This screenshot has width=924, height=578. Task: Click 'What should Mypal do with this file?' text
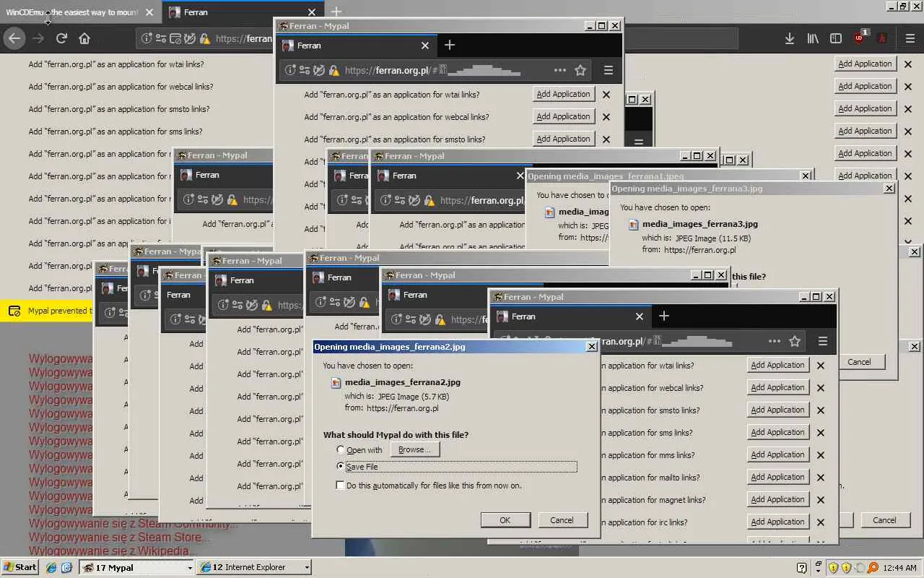click(396, 435)
